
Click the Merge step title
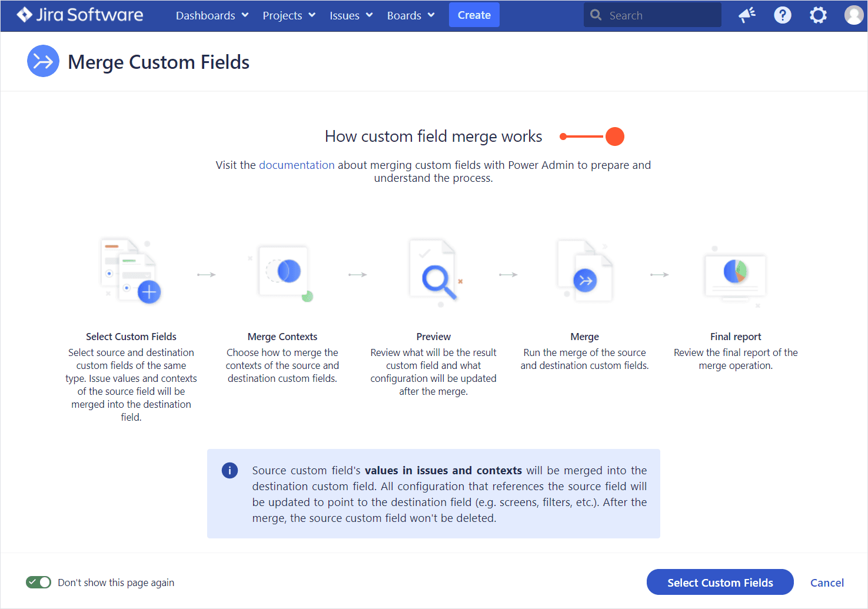click(585, 337)
